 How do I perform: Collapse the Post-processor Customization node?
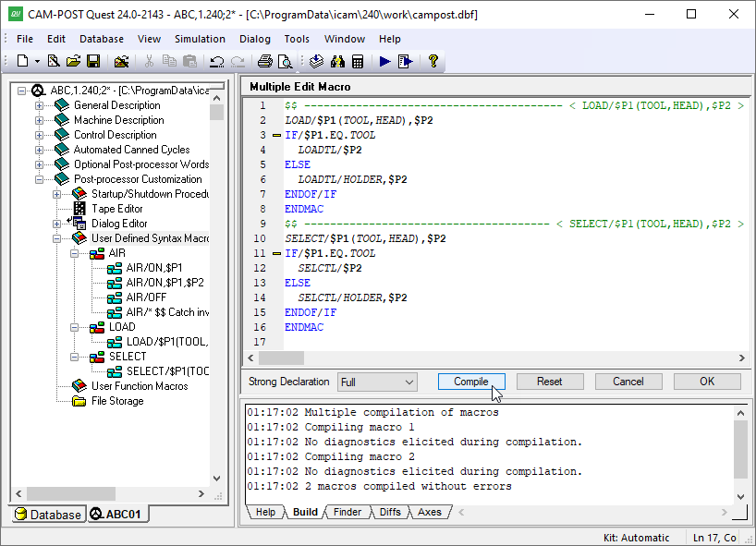click(x=39, y=180)
